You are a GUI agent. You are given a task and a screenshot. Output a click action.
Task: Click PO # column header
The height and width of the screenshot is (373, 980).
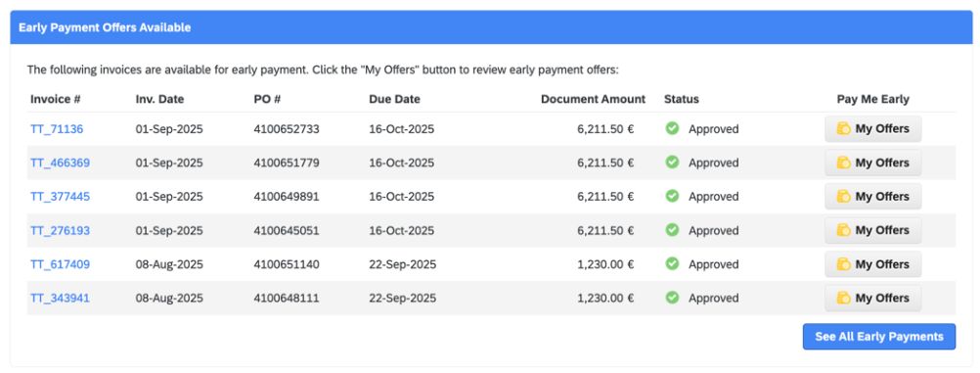point(269,99)
